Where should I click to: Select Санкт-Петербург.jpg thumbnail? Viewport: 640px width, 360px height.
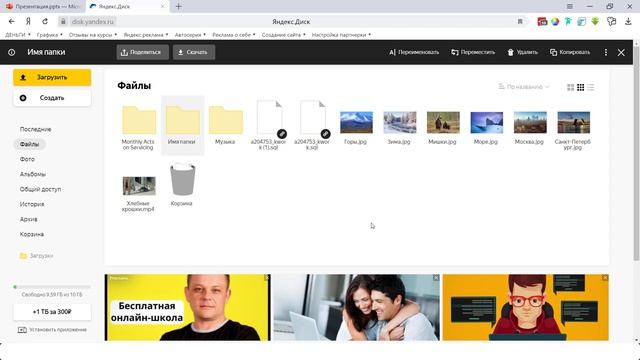[x=573, y=122]
